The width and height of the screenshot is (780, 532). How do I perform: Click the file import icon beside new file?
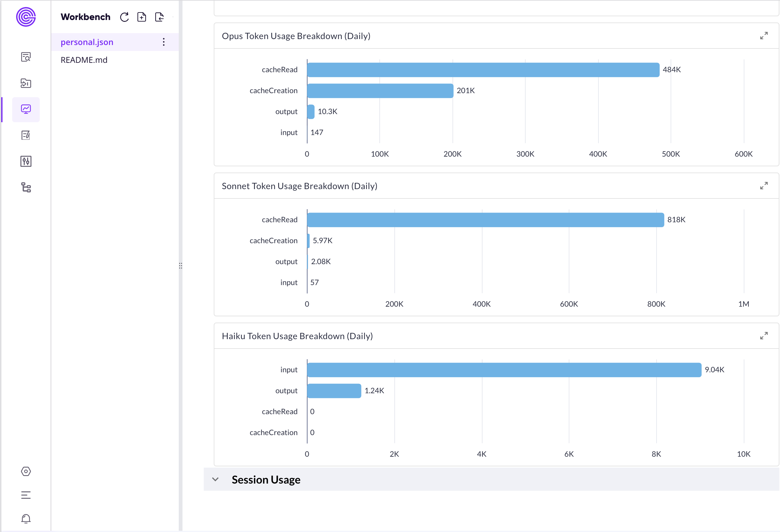pyautogui.click(x=159, y=17)
